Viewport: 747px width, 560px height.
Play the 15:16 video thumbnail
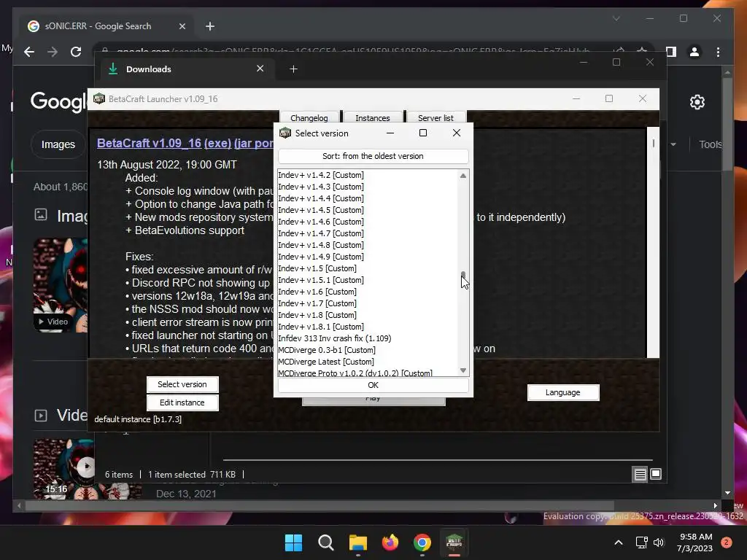[x=86, y=467]
